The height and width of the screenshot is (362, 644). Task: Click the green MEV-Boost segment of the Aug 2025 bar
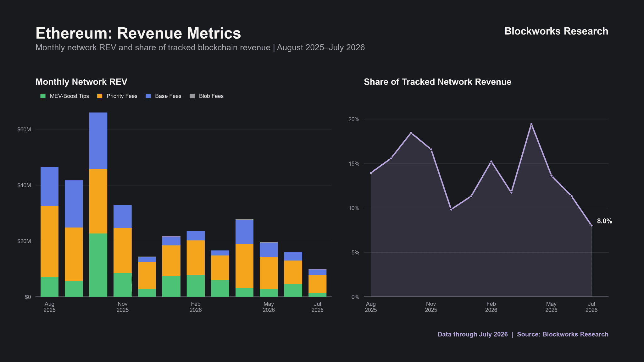pyautogui.click(x=49, y=287)
